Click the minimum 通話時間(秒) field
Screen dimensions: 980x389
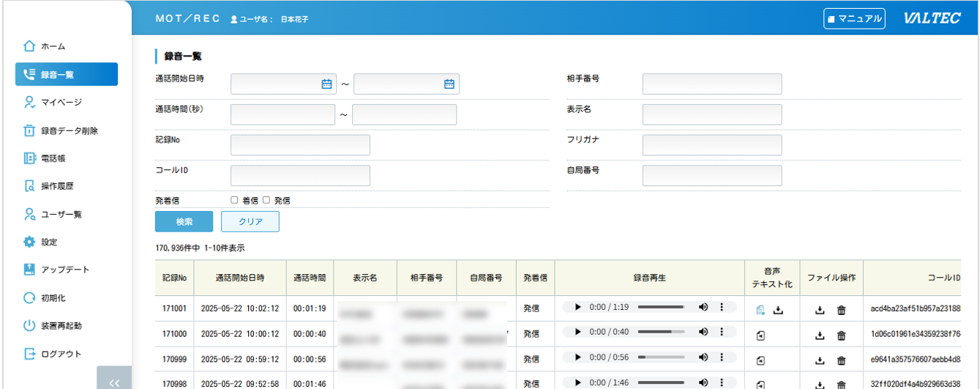(x=283, y=114)
